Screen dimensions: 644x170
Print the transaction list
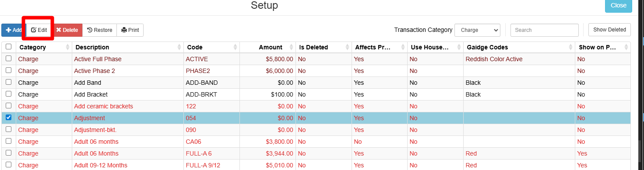(x=130, y=30)
